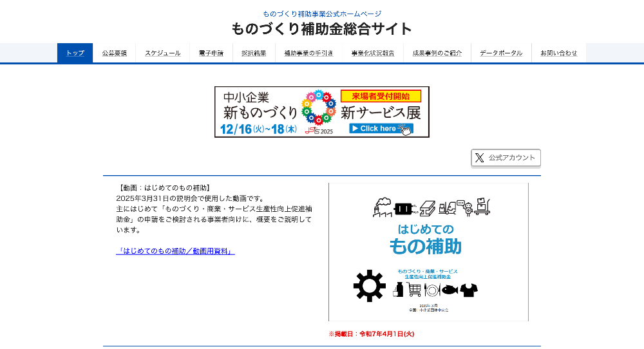Open the 新ものづくり新サービス展 banner
This screenshot has height=349, width=644.
click(322, 111)
